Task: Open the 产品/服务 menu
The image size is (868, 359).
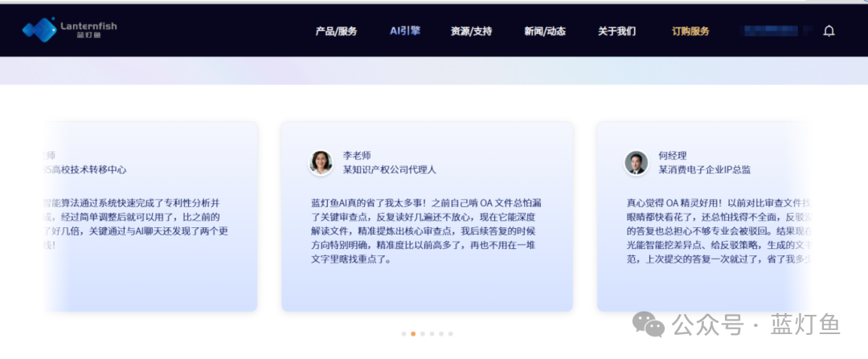Action: [x=336, y=31]
